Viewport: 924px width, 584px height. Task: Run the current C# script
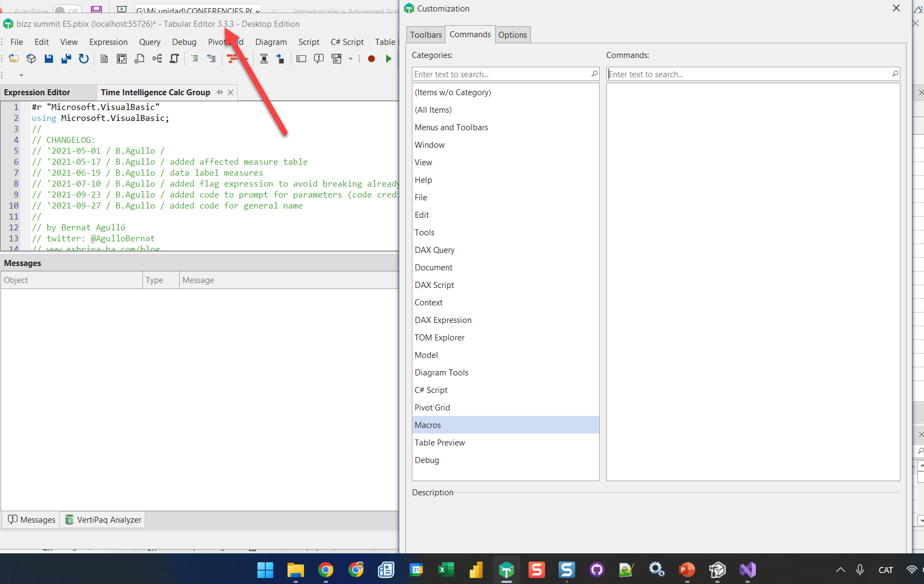coord(389,59)
